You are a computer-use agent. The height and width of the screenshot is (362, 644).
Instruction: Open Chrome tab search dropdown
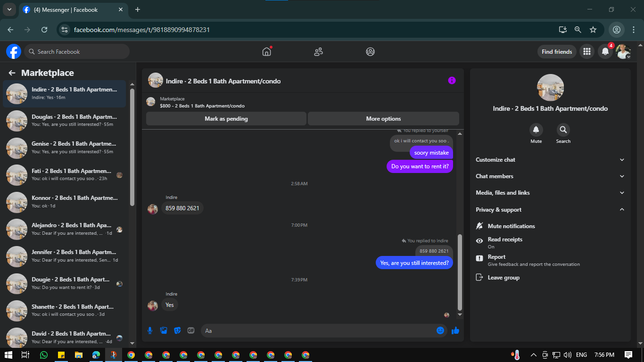tap(9, 9)
